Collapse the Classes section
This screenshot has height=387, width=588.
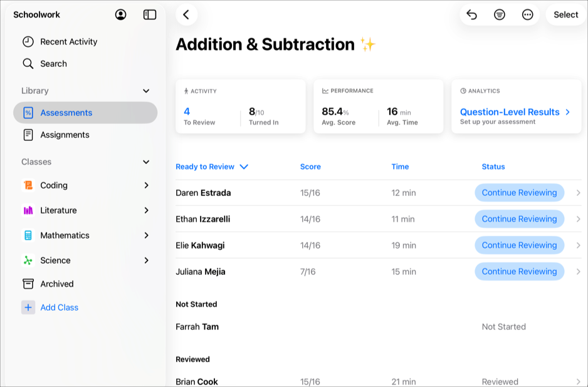click(x=145, y=162)
